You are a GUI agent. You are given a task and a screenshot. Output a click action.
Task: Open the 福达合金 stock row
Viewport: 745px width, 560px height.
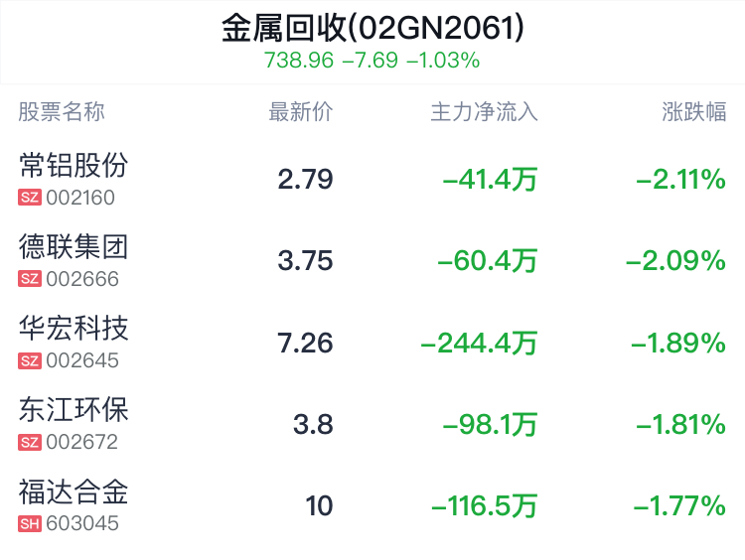[x=372, y=505]
